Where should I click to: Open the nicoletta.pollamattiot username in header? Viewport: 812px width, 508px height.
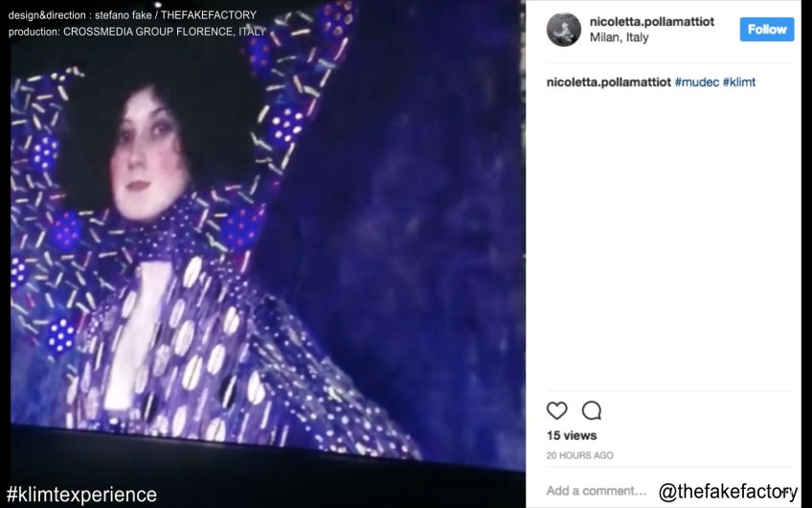point(652,22)
